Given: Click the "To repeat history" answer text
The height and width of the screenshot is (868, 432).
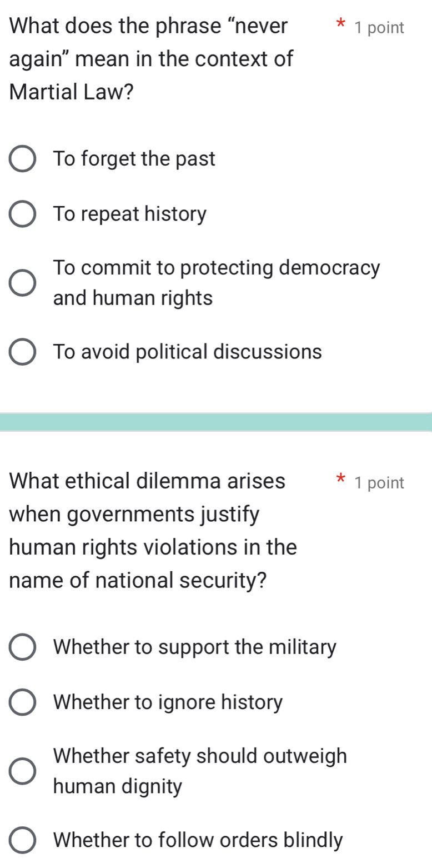Looking at the screenshot, I should tap(129, 214).
